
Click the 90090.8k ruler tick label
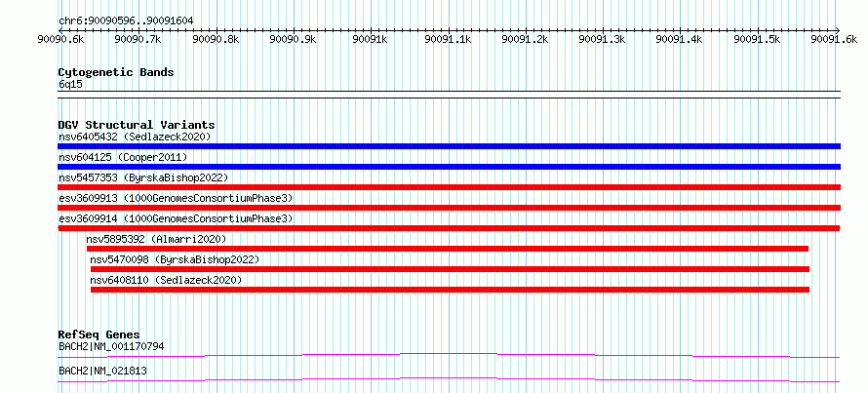[x=215, y=39]
